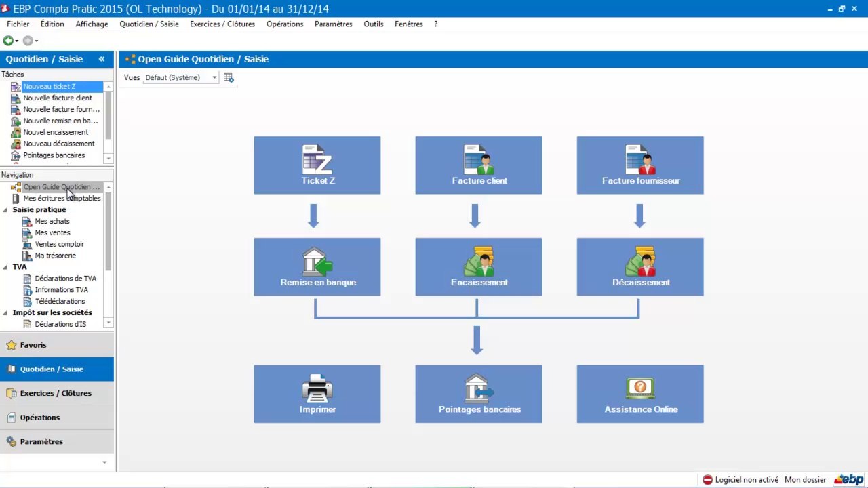Open the forward arrow history dropdown
Image resolution: width=868 pixels, height=488 pixels.
coord(37,41)
